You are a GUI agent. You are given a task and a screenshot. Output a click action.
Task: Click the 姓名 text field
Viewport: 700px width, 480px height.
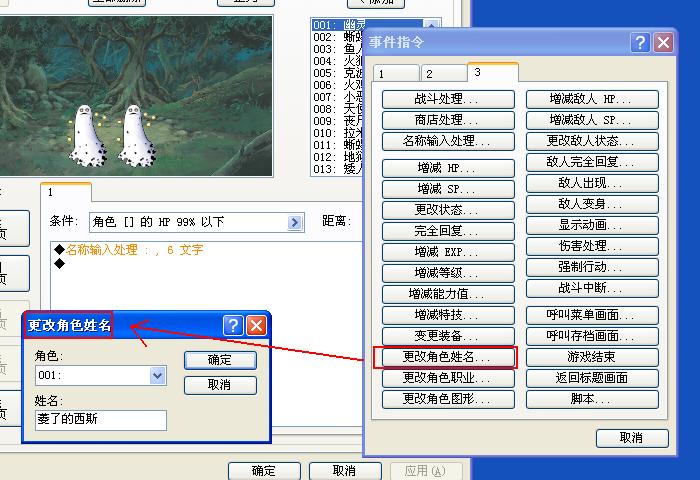click(x=101, y=420)
